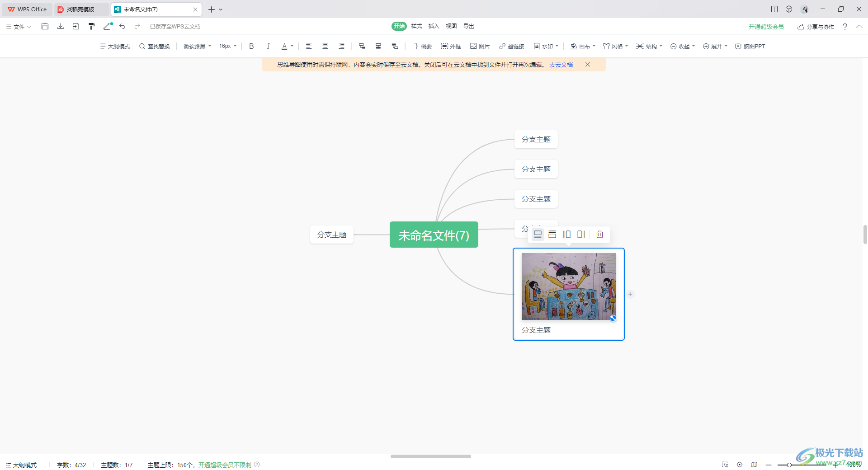The height and width of the screenshot is (470, 868).
Task: Select the 导出 tab
Action: click(x=469, y=26)
